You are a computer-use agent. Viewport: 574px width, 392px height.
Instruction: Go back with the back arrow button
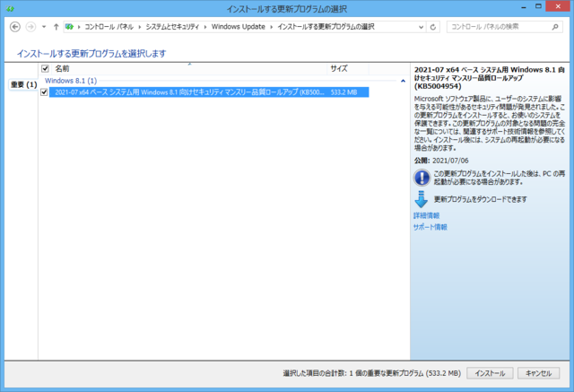[15, 27]
